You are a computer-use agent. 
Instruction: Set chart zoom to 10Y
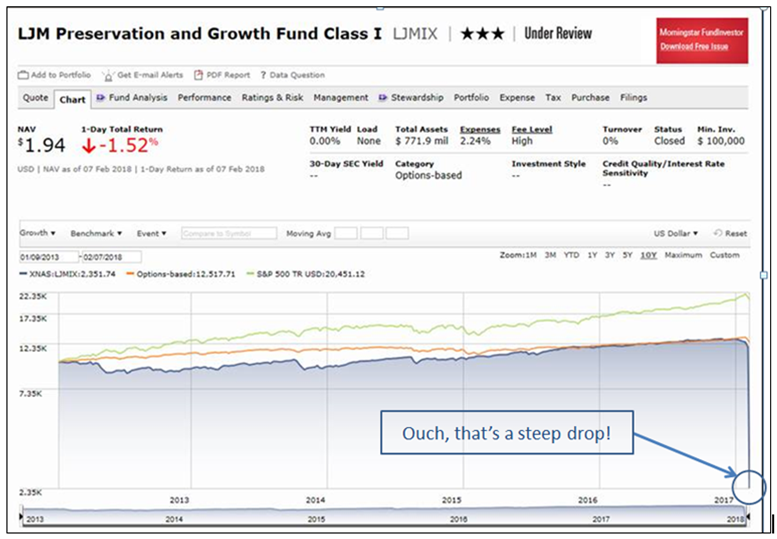pos(648,255)
